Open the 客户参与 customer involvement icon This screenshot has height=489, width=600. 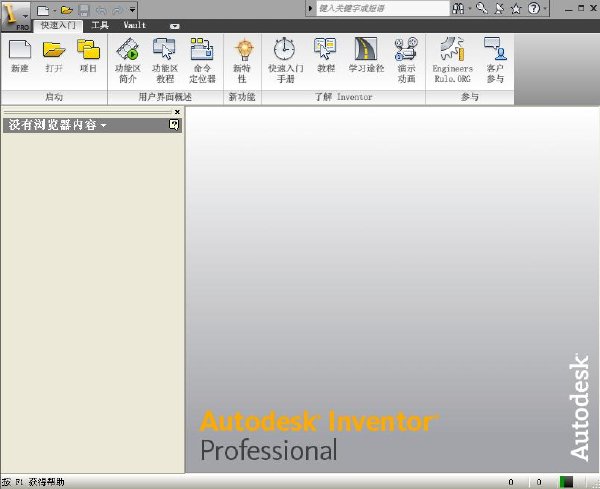[x=495, y=60]
